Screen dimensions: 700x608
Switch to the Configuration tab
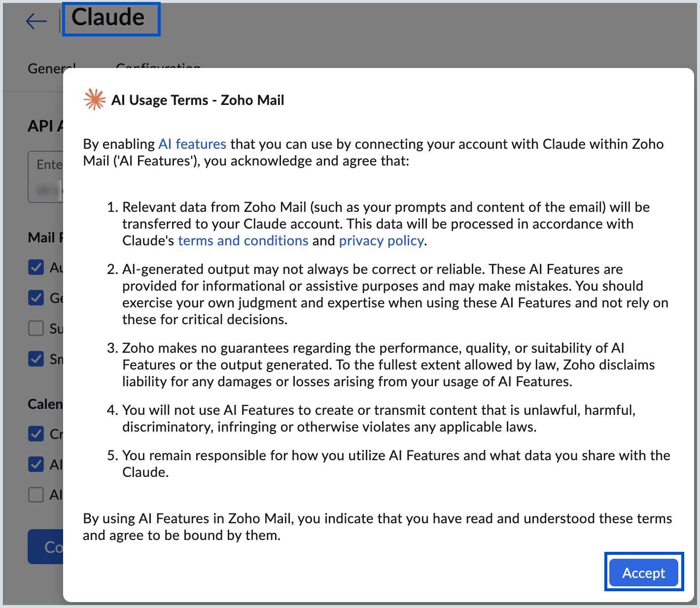pos(158,68)
